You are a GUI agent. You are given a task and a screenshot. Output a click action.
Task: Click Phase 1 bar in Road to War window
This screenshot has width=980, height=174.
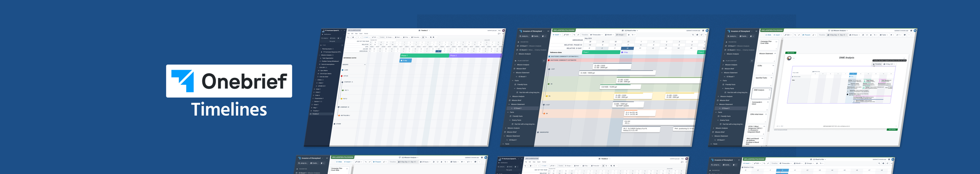pyautogui.click(x=601, y=52)
